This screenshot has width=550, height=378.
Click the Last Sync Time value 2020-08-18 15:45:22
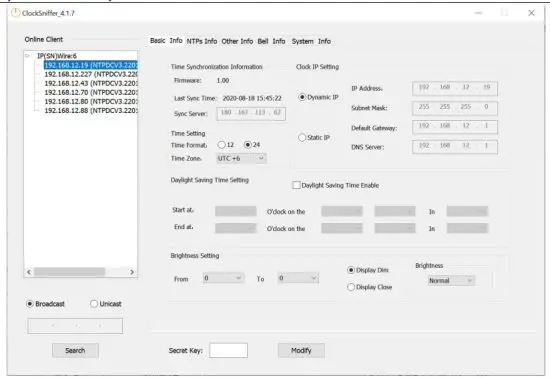(252, 98)
